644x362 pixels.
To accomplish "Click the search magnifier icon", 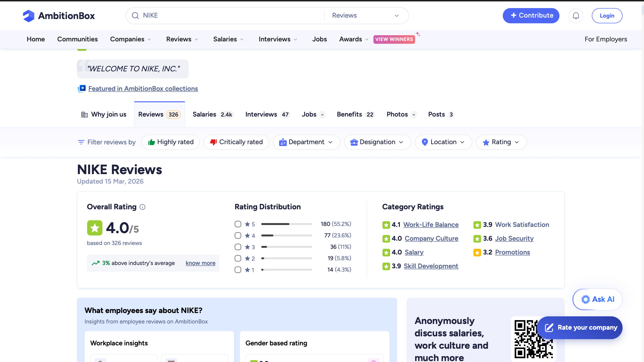I will (135, 16).
